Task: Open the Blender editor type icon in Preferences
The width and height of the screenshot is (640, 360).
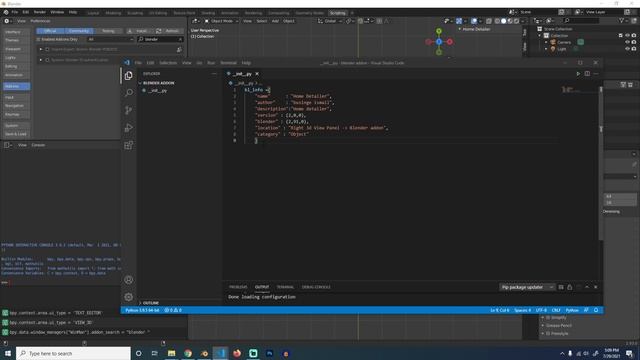Action: click(7, 21)
